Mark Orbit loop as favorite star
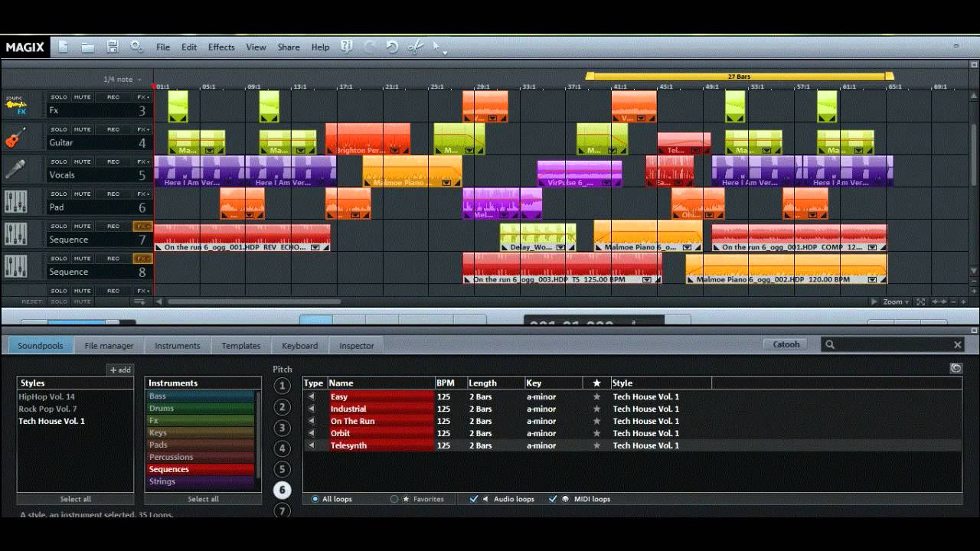 pyautogui.click(x=596, y=433)
